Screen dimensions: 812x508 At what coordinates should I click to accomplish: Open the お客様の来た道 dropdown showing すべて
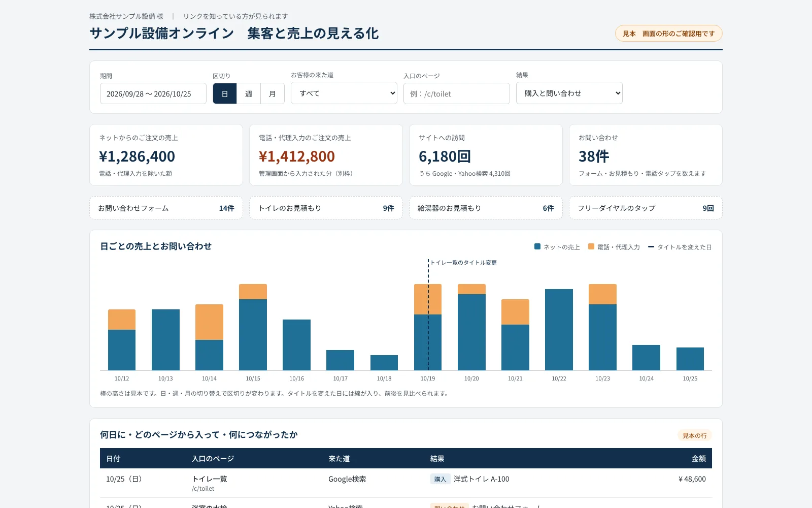pos(344,93)
